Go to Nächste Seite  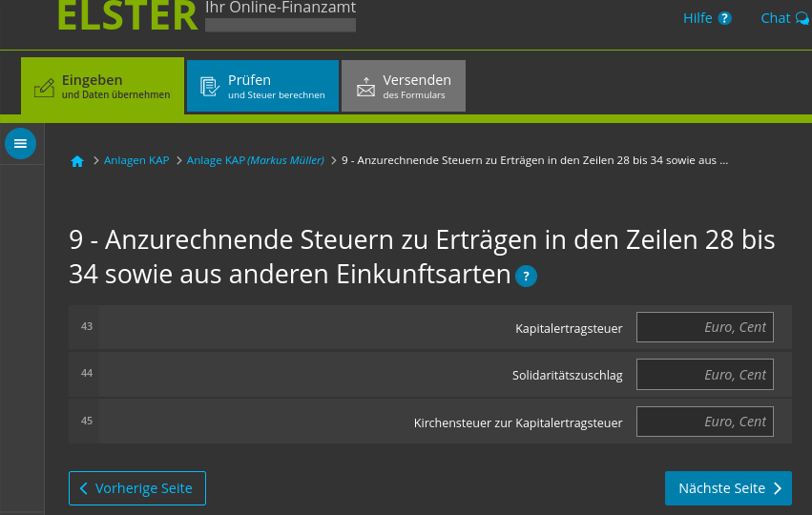(728, 488)
